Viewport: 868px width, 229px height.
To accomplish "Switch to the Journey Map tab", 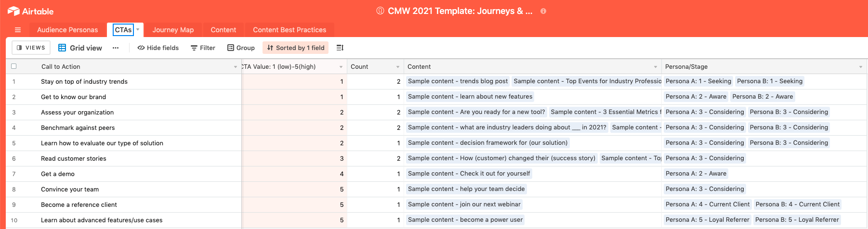I will pos(173,30).
